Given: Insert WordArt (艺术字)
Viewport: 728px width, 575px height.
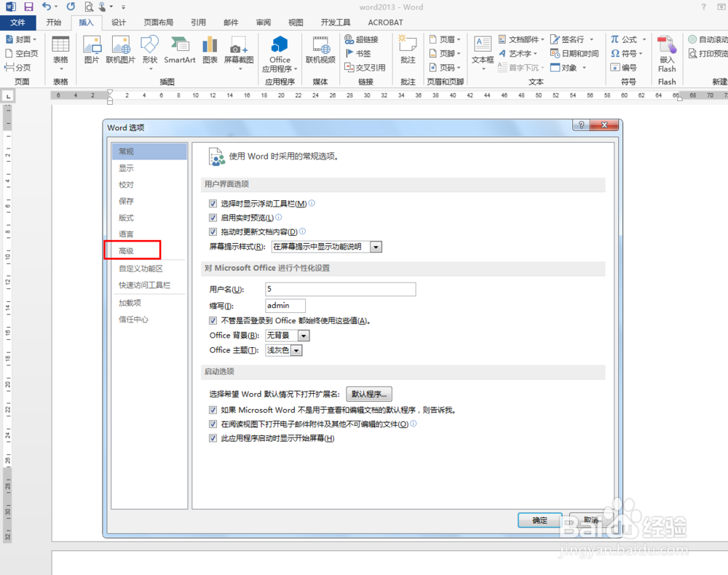Looking at the screenshot, I should click(x=518, y=53).
